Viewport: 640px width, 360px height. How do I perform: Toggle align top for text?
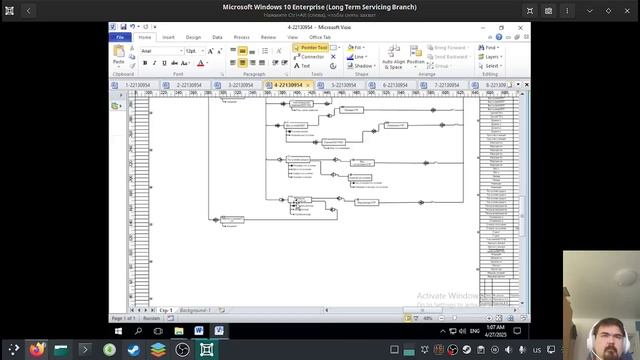[x=233, y=51]
